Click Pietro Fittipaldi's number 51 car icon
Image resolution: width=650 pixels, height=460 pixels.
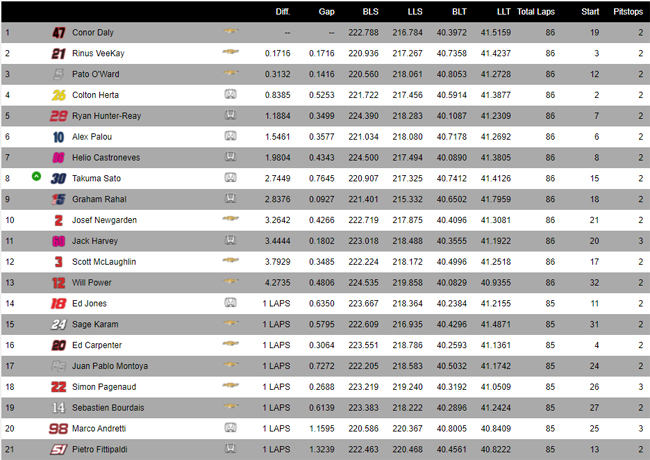[x=58, y=449]
